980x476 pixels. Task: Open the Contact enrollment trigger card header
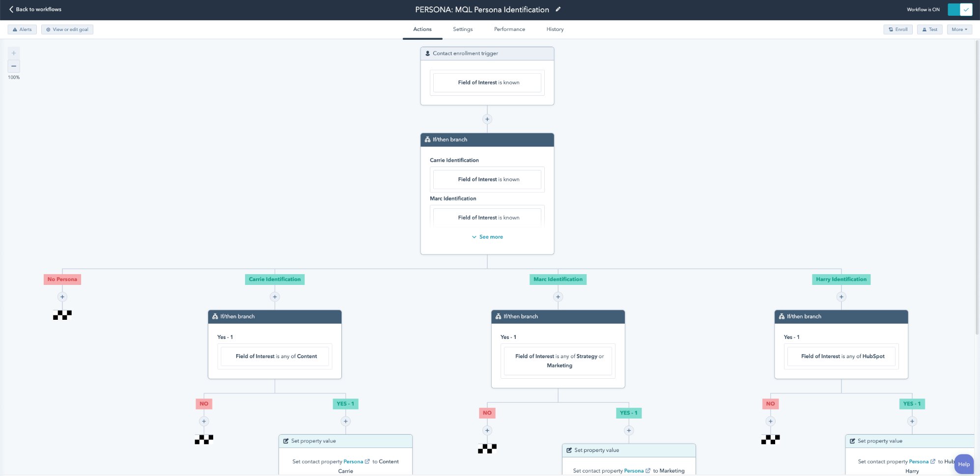[x=487, y=54]
